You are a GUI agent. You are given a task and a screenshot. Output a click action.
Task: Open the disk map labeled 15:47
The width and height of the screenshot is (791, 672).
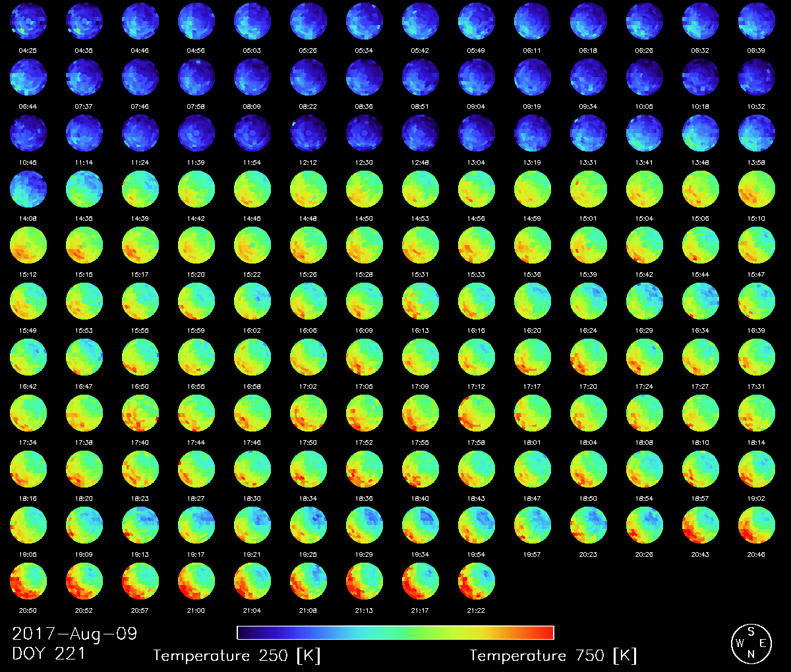point(757,245)
